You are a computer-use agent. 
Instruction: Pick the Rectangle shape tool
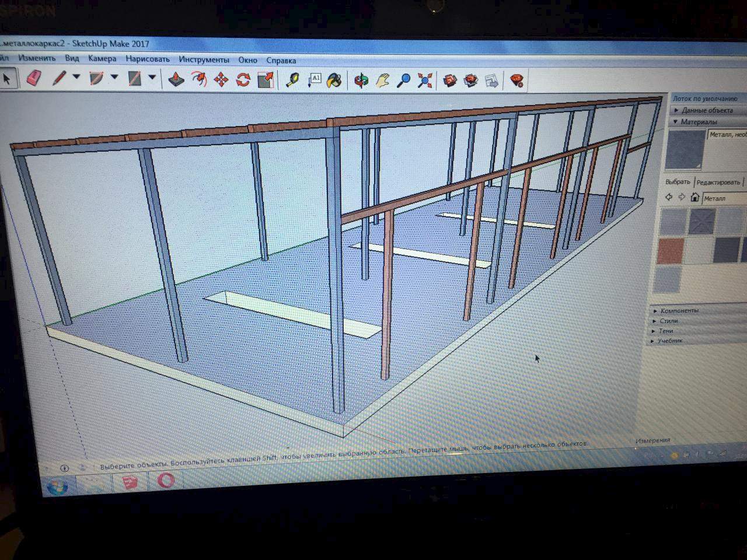point(135,78)
